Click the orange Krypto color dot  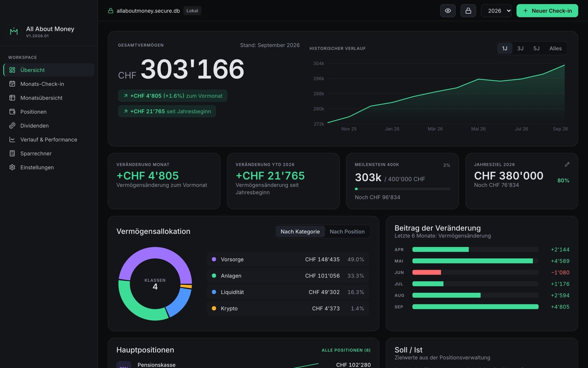[214, 308]
